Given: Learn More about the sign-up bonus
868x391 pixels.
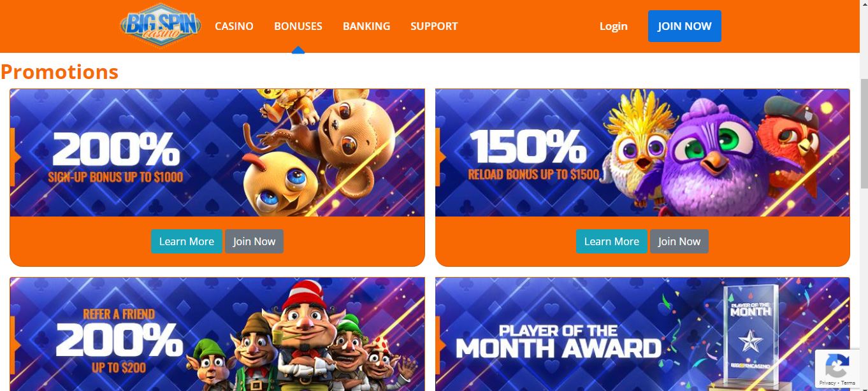Looking at the screenshot, I should click(187, 241).
